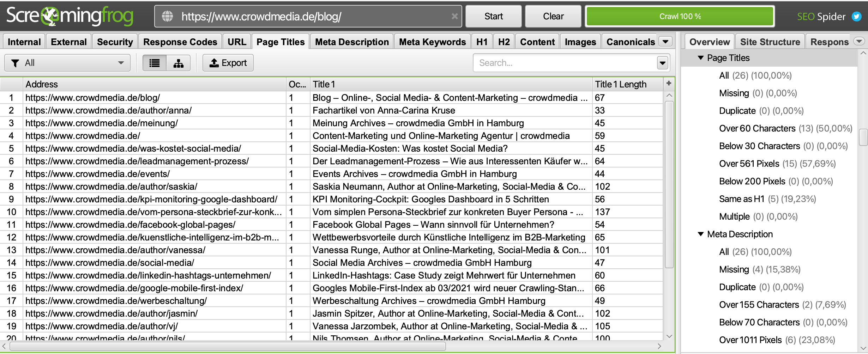Open the Internal tab
This screenshot has height=354, width=868.
(x=24, y=42)
